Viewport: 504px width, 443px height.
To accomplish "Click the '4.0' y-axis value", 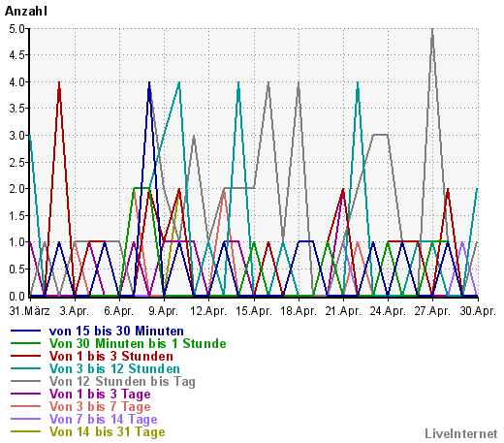I will click(16, 82).
